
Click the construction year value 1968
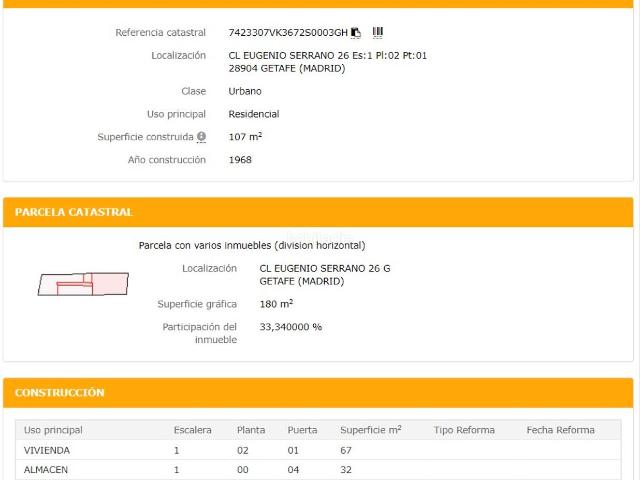point(240,160)
